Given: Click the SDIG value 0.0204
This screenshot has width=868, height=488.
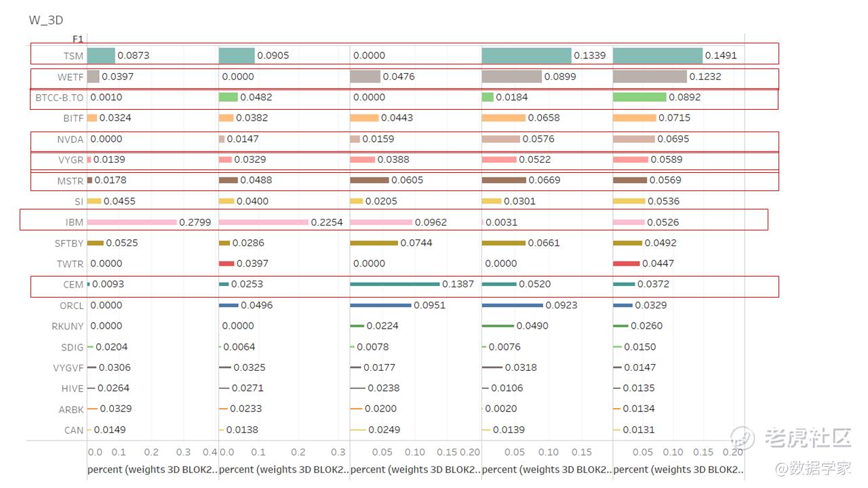Looking at the screenshot, I should pos(112,347).
